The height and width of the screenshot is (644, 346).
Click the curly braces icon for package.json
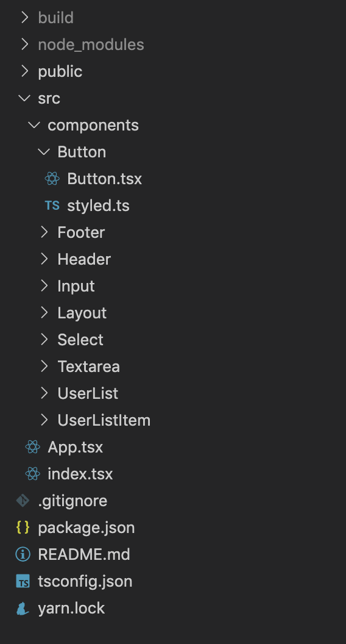coord(23,528)
